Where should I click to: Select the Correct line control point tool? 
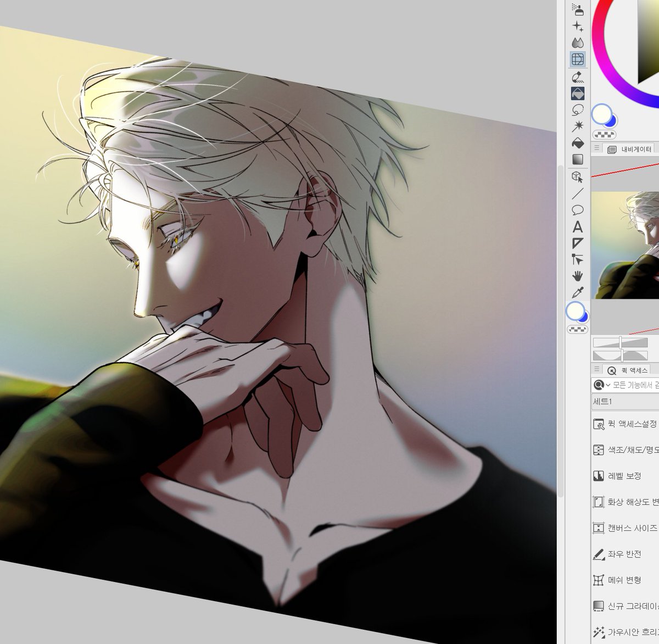pyautogui.click(x=577, y=259)
